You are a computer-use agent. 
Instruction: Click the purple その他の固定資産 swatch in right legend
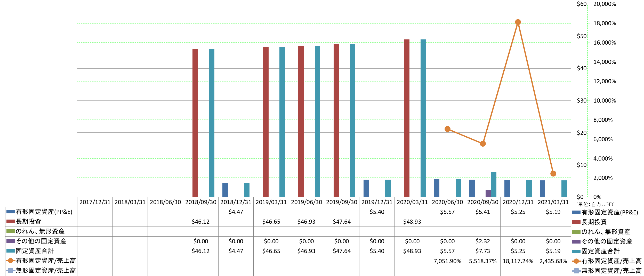tap(576, 242)
